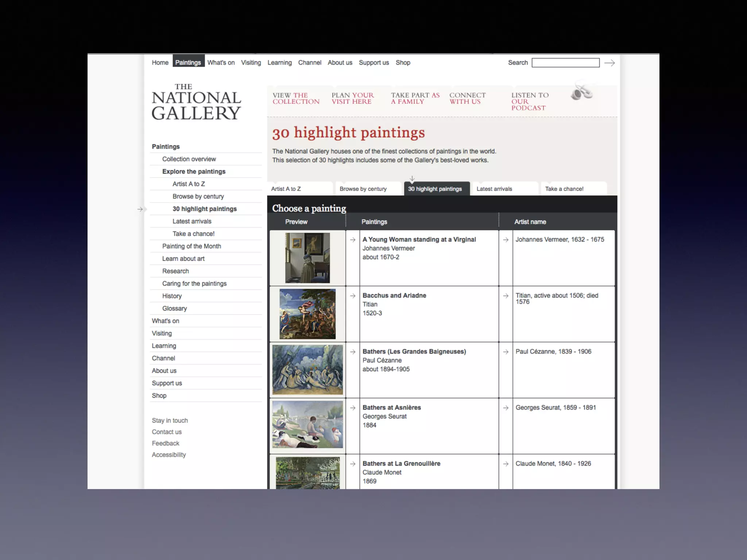Image resolution: width=747 pixels, height=560 pixels.
Task: Click arrow icon beside Bathers (Les Grandes Baigneuses)
Action: [353, 352]
